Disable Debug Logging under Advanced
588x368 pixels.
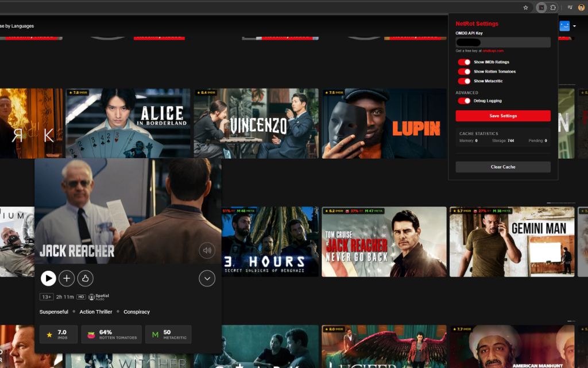(x=465, y=100)
